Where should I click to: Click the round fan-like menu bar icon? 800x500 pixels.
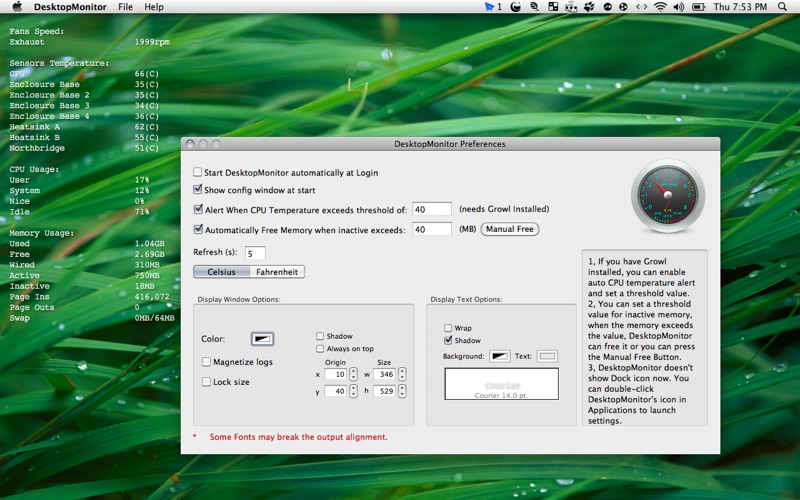click(x=623, y=7)
